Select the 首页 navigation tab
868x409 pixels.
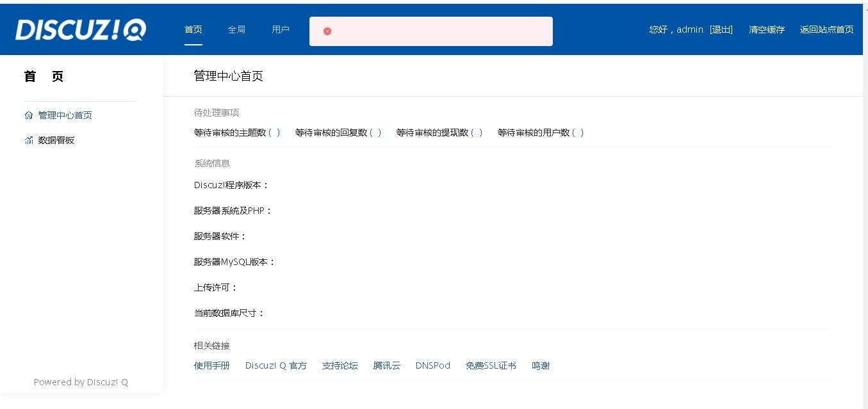[193, 29]
